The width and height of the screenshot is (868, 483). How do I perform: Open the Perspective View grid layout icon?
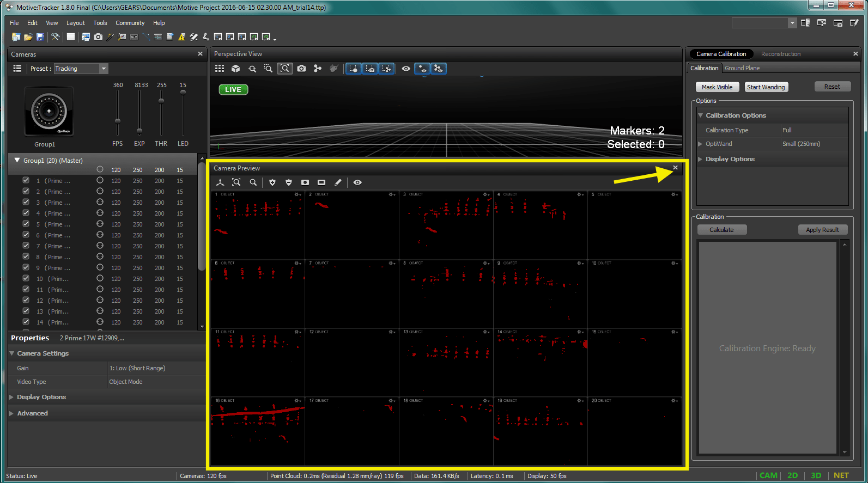(220, 69)
